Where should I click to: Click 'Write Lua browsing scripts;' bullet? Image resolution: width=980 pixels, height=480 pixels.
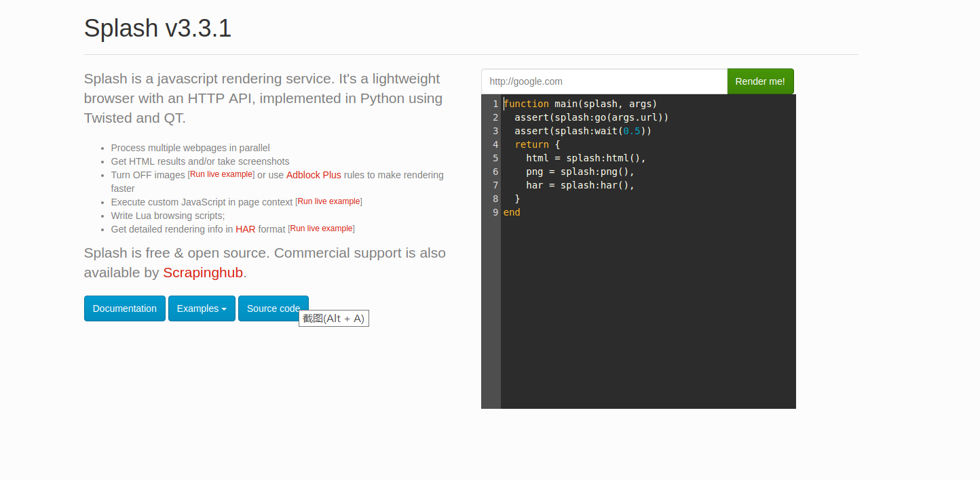point(168,216)
